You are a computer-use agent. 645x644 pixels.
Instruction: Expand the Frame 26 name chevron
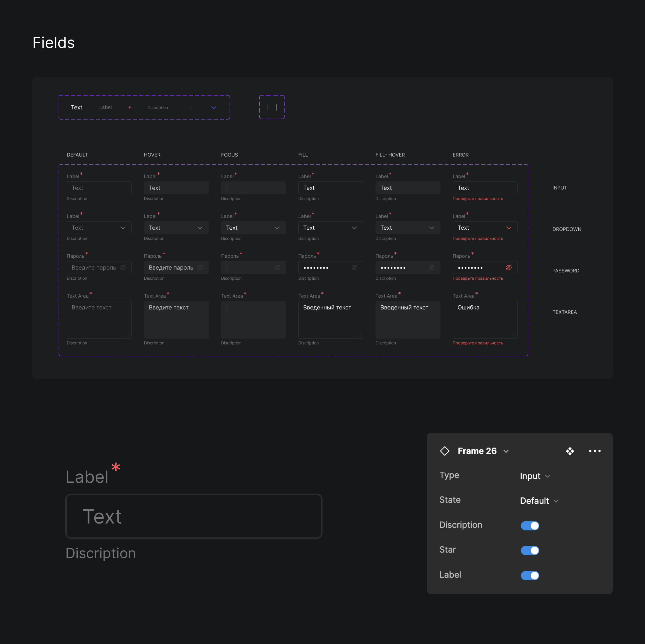[506, 451]
